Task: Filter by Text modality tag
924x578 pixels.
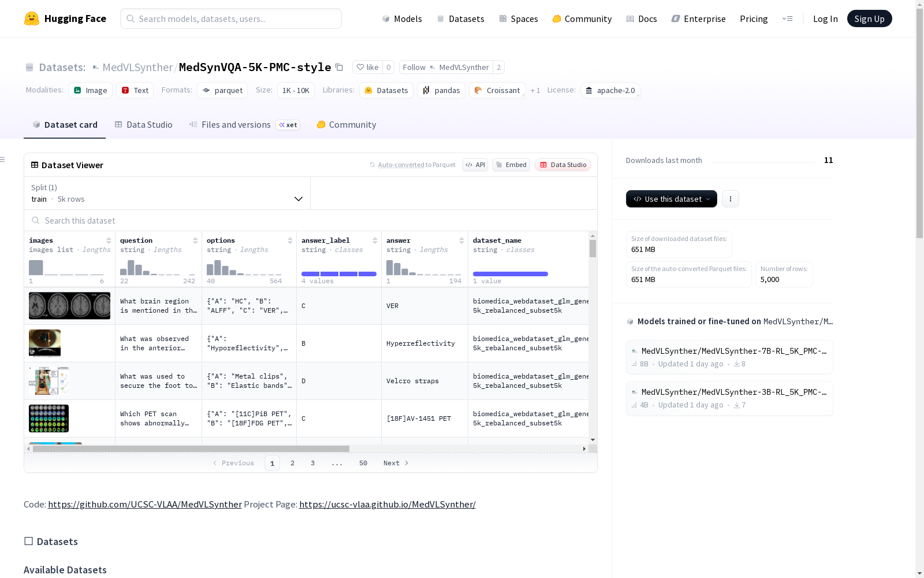Action: point(135,90)
